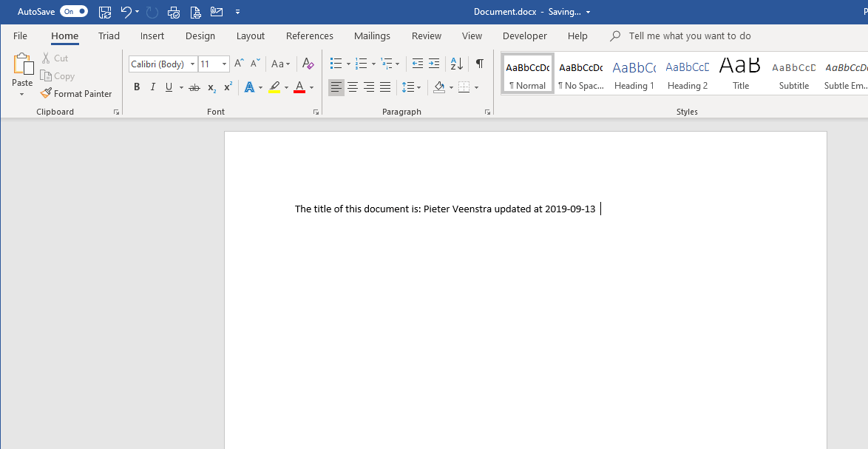The width and height of the screenshot is (868, 449).
Task: Toggle the AutoSave switch
Action: (x=74, y=12)
